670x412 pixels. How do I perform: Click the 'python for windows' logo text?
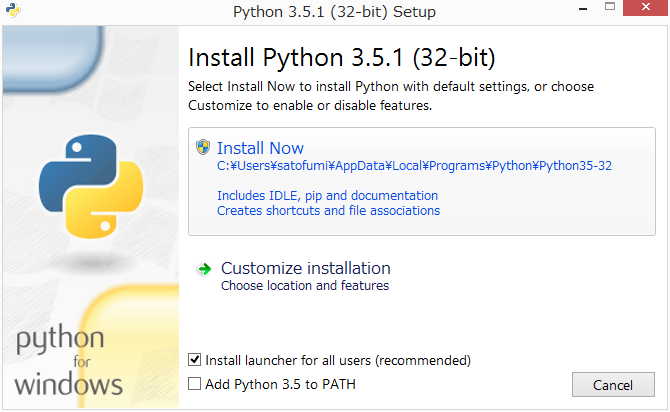68,360
